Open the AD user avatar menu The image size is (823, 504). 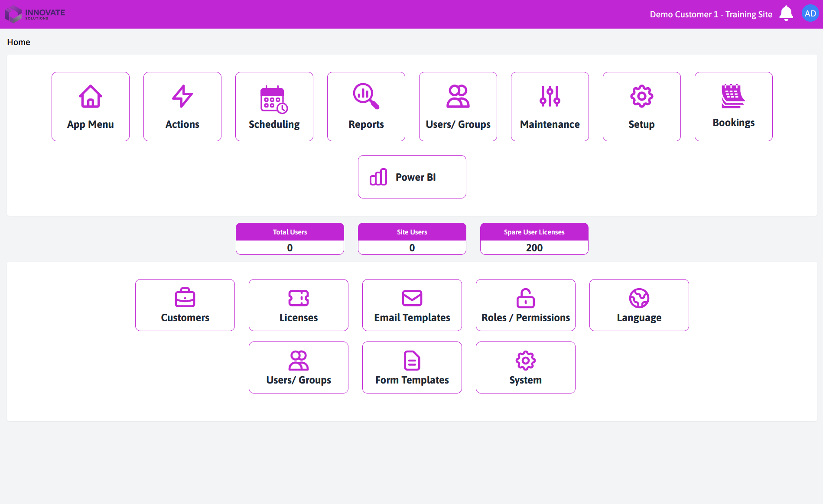[810, 14]
